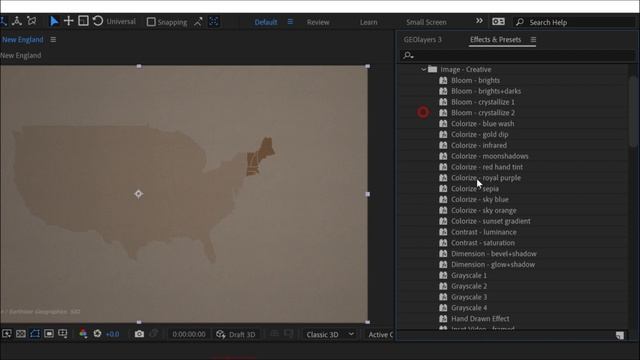Open the GEOlayers 3 panel tab
This screenshot has width=640, height=360.
[422, 40]
